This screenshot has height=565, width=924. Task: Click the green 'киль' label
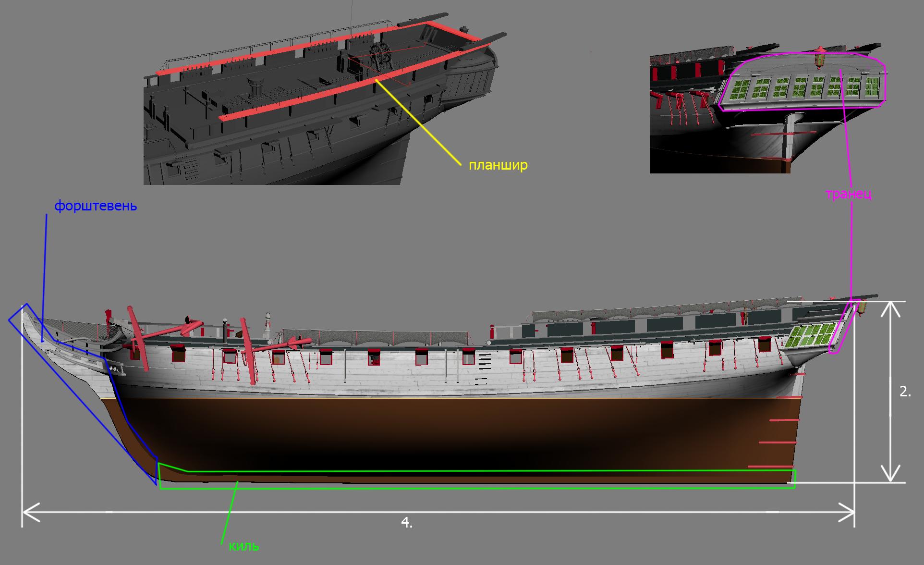(244, 546)
